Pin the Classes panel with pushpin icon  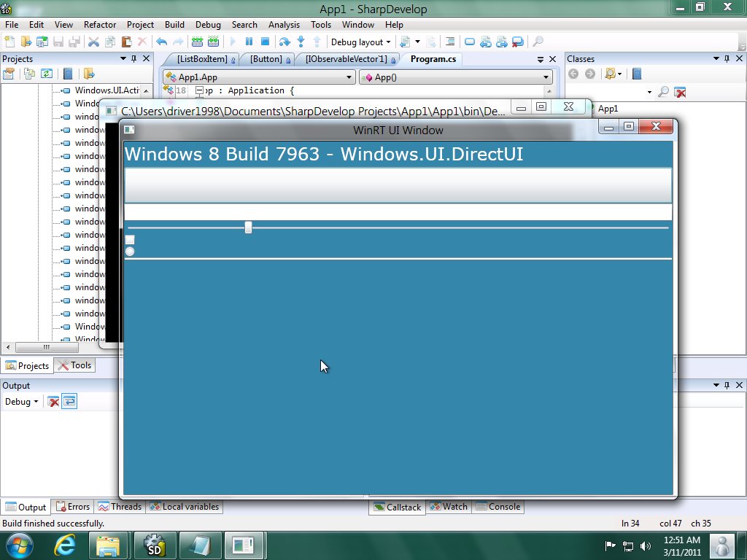click(727, 58)
